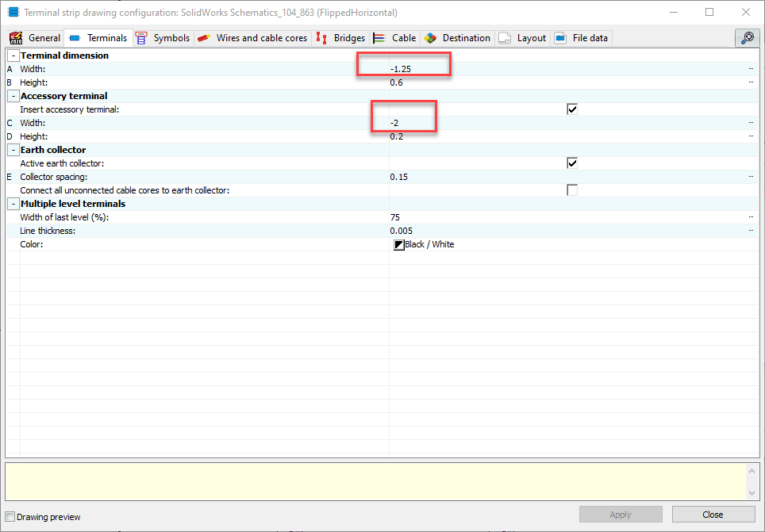Click the General tab icon
This screenshot has width=765, height=532.
point(16,38)
